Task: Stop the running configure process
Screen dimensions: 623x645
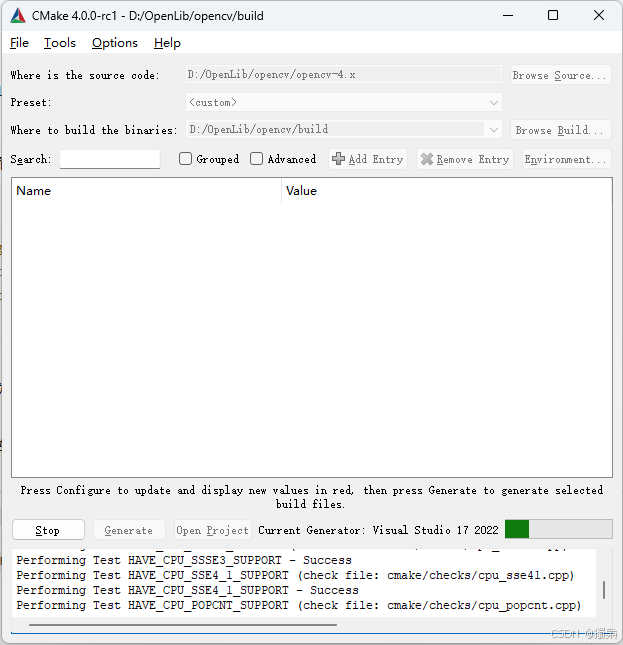Action: click(48, 530)
